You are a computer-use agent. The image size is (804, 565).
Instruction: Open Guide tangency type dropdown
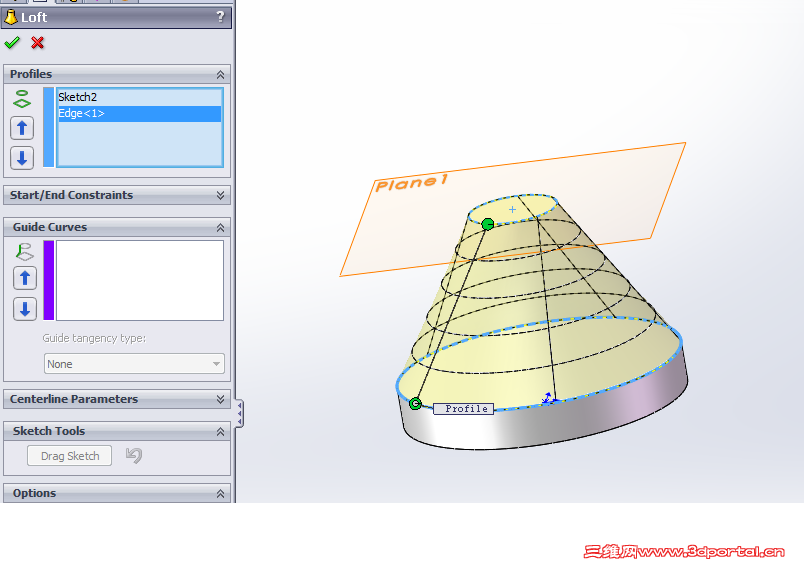point(134,364)
